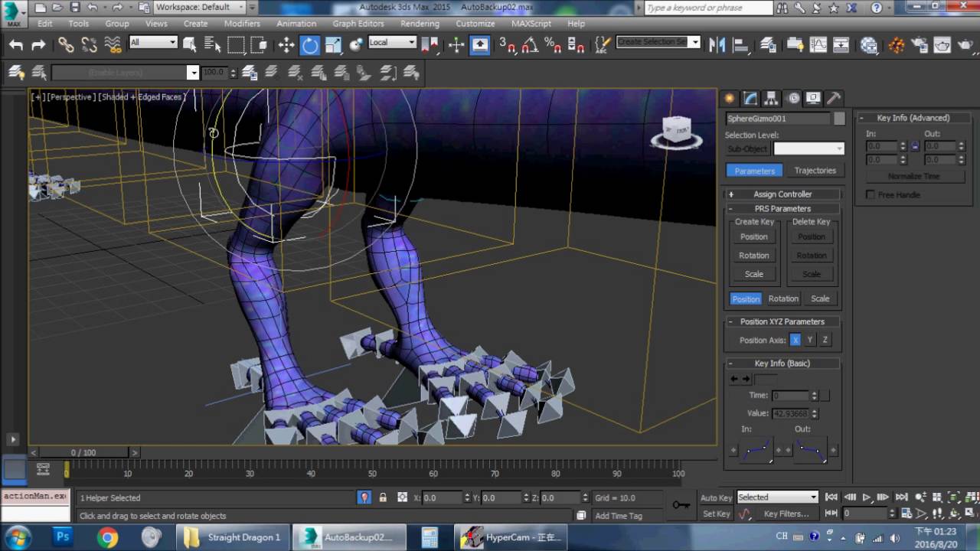Open Key Filters dialog

click(x=786, y=514)
